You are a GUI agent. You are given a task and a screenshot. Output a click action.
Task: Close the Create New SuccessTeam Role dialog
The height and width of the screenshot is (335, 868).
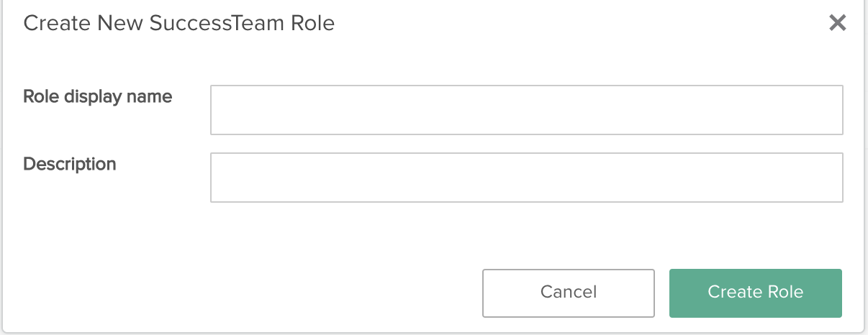[837, 23]
